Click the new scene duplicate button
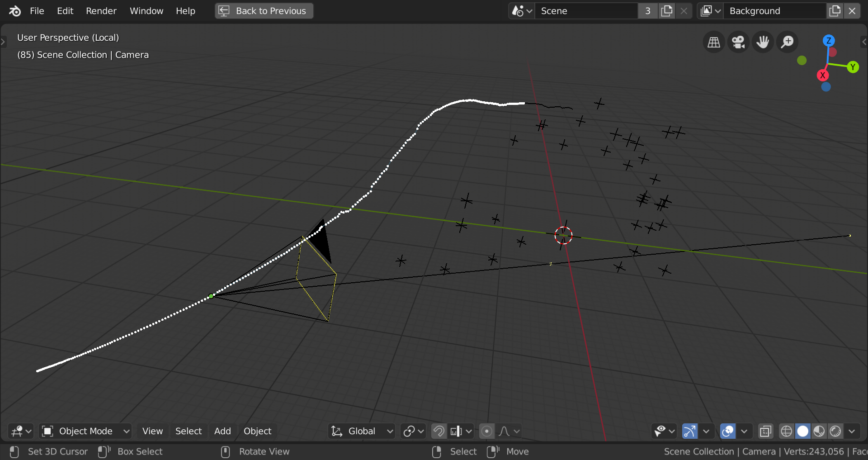The height and width of the screenshot is (460, 868). point(666,11)
